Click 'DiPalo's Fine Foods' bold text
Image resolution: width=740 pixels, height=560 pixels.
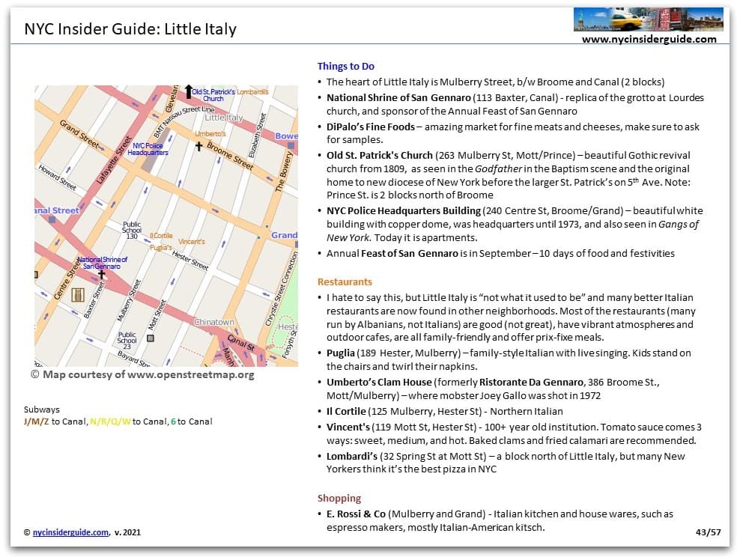pos(371,127)
